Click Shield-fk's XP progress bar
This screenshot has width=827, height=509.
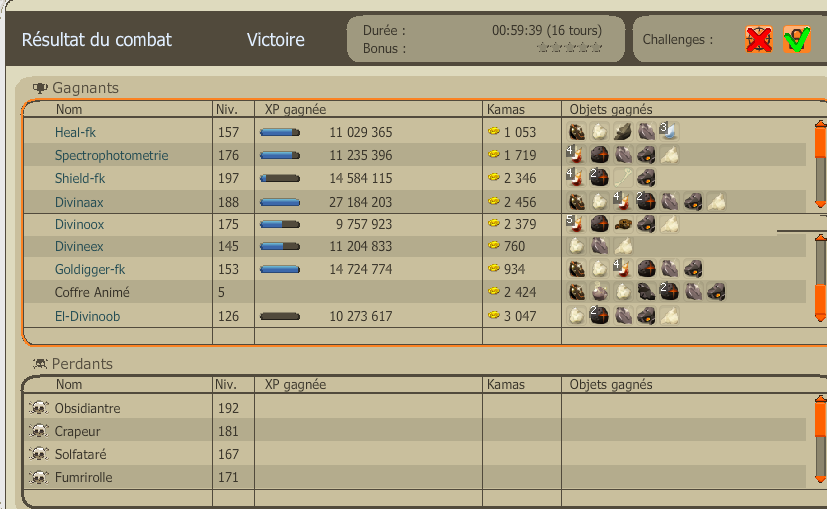(280, 178)
